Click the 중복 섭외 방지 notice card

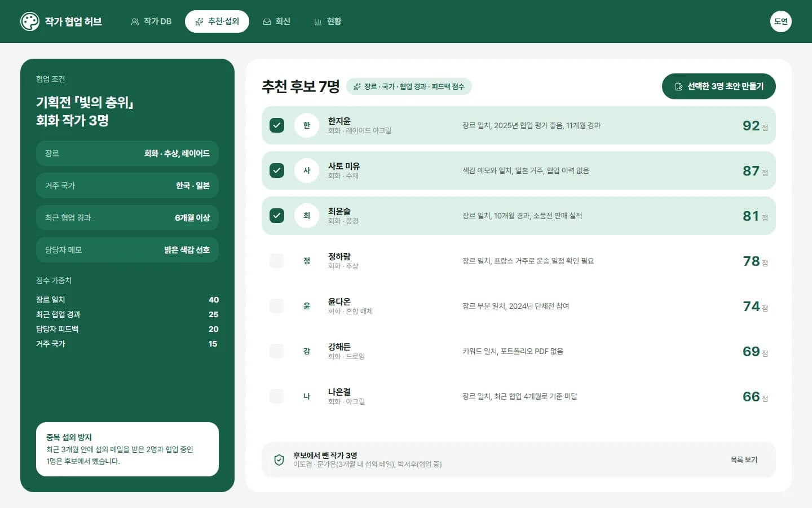click(x=127, y=449)
